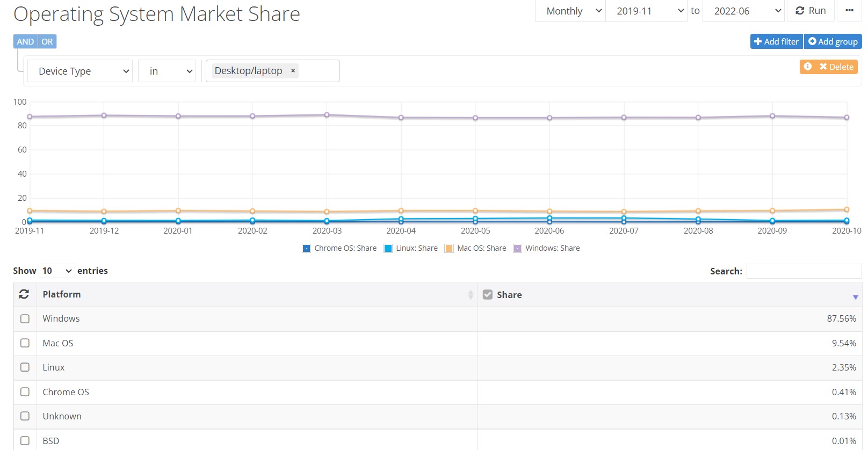Click the Share column descending sort arrow
868x450 pixels.
(855, 297)
